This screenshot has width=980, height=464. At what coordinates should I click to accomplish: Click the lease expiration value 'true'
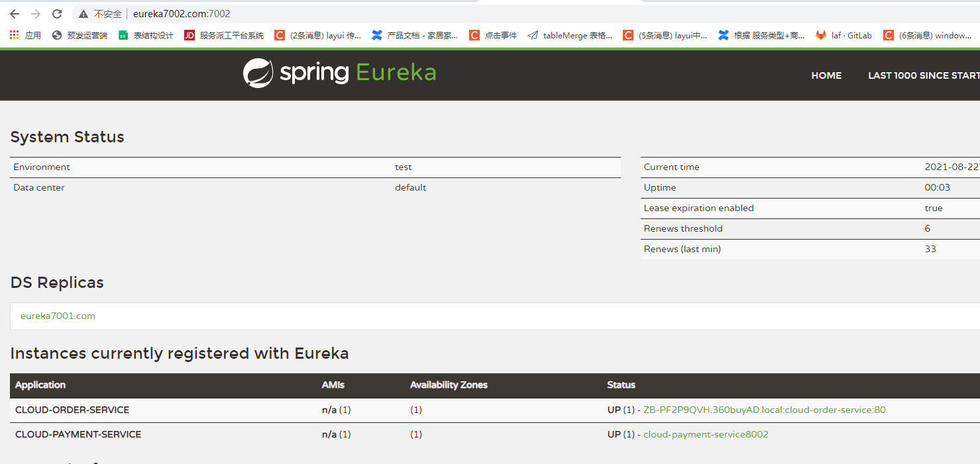[x=934, y=208]
